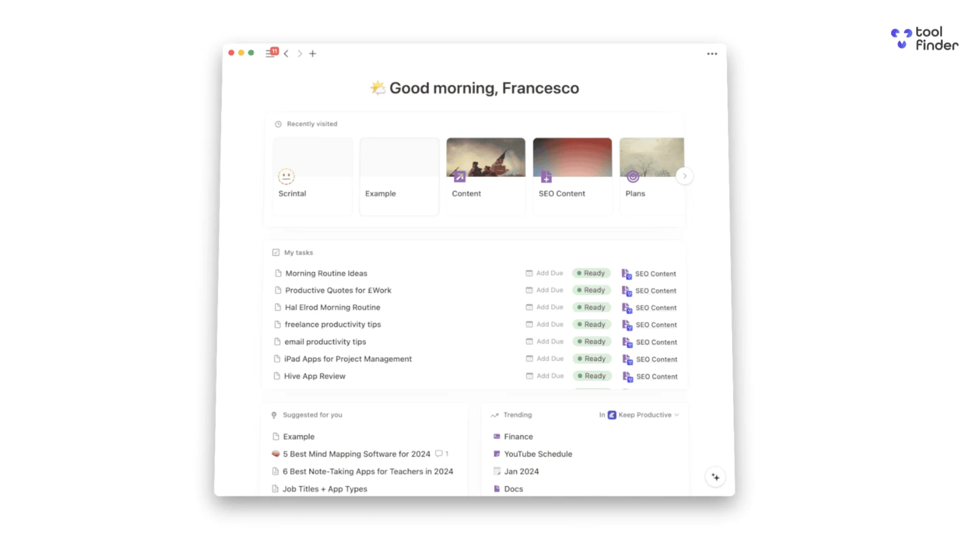
Task: Click the Notion AI sparkle button
Action: tap(716, 477)
